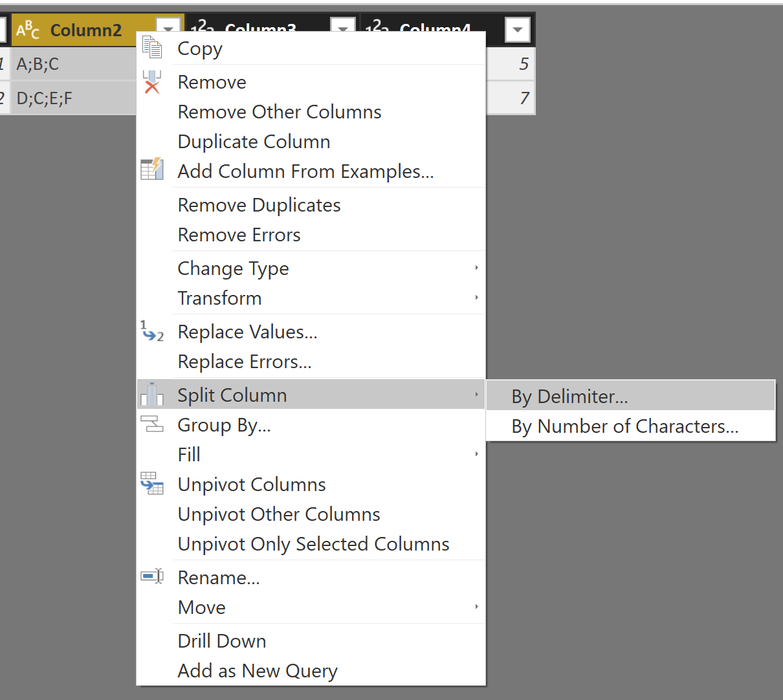Click the Group By icon
This screenshot has height=700, width=783.
152,424
